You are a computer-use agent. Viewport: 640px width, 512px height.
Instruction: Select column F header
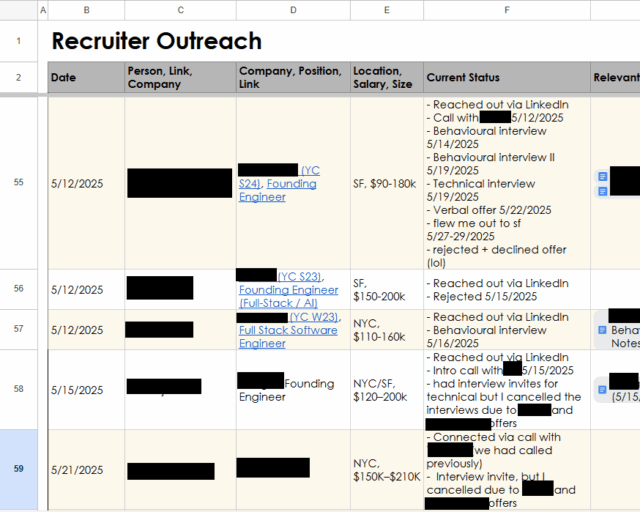coord(506,9)
